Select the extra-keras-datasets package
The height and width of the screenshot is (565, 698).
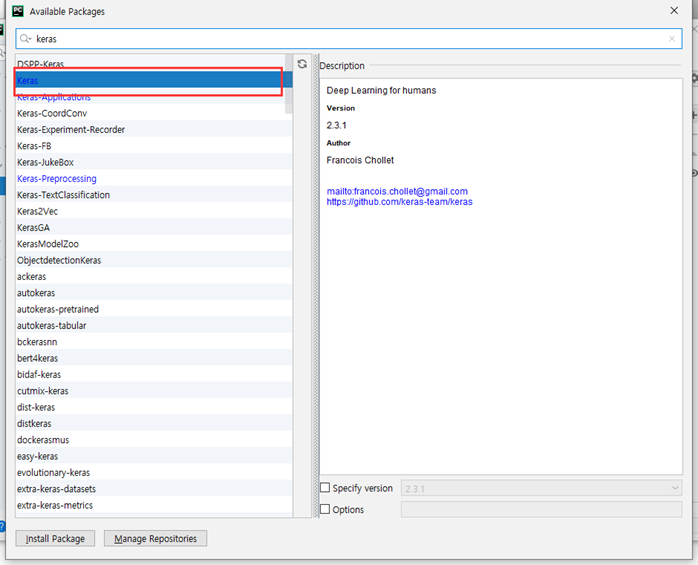coord(154,489)
